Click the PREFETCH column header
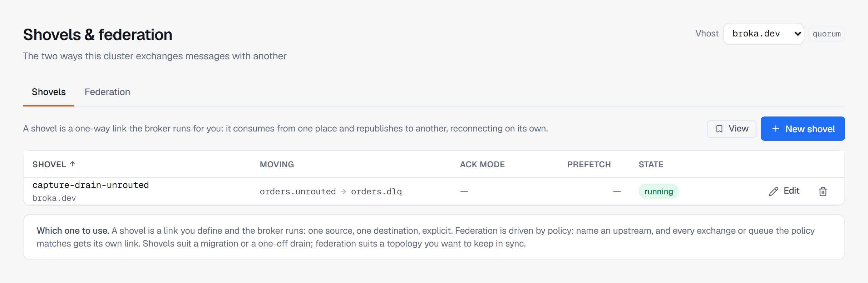Image resolution: width=868 pixels, height=283 pixels. [x=589, y=164]
